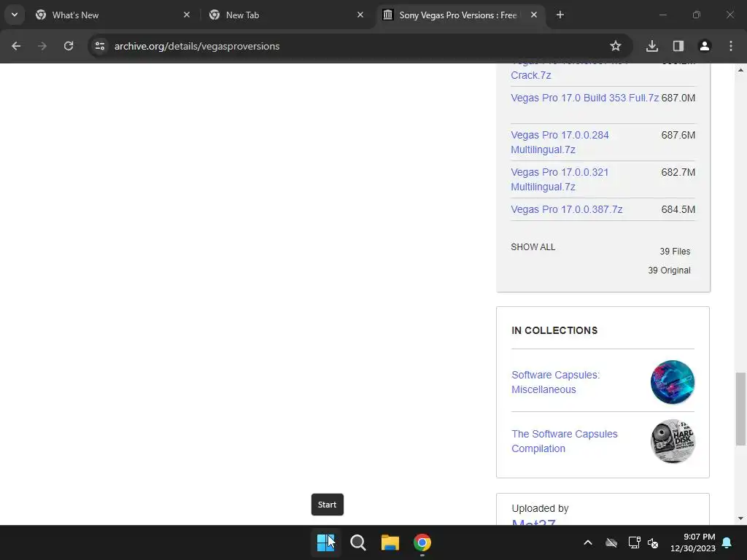The width and height of the screenshot is (747, 560).
Task: Open Chrome three-dot menu
Action: pyautogui.click(x=731, y=46)
